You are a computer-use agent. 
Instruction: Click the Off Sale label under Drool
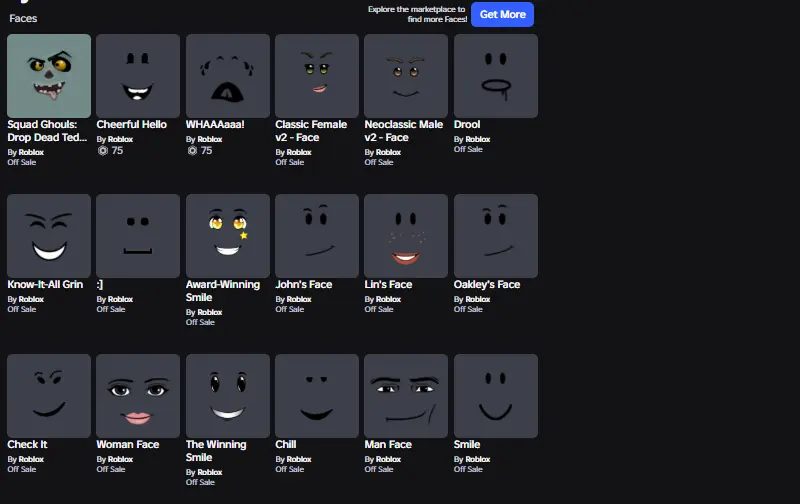[x=468, y=149]
